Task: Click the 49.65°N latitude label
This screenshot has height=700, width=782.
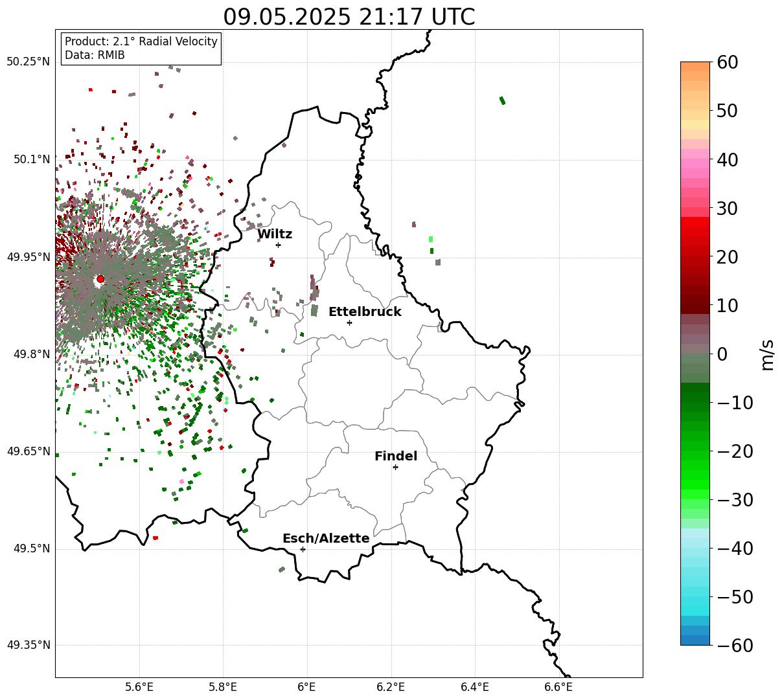Action: (x=28, y=451)
